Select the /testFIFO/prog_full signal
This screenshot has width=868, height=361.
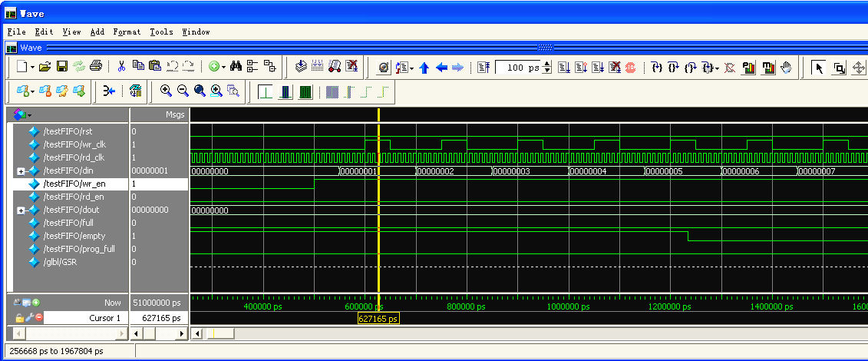tap(78, 249)
